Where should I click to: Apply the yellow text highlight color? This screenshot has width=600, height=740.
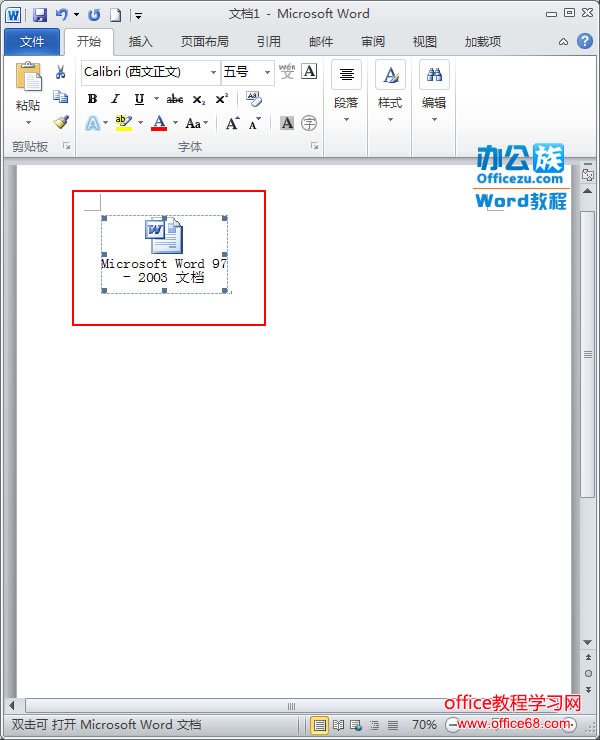[x=124, y=123]
